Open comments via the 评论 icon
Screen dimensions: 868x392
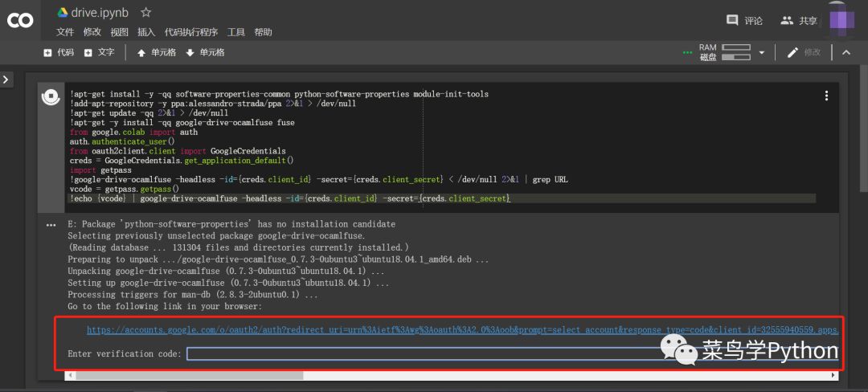[x=743, y=21]
